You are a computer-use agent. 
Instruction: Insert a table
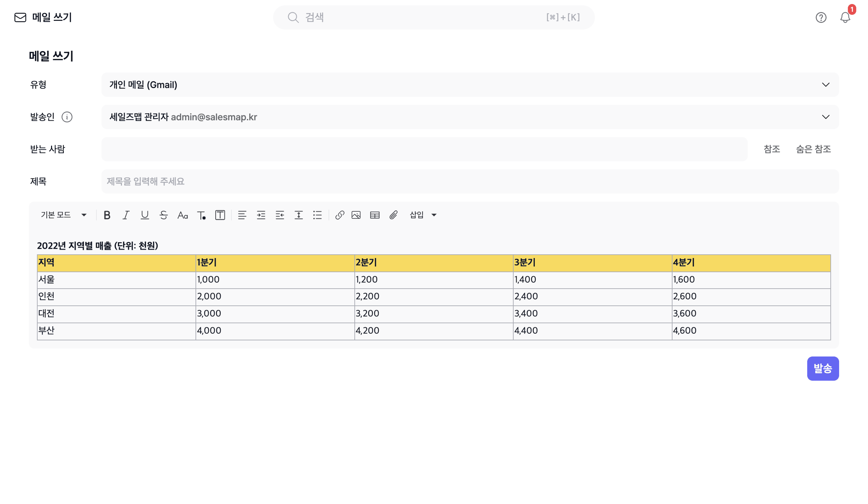pos(375,215)
